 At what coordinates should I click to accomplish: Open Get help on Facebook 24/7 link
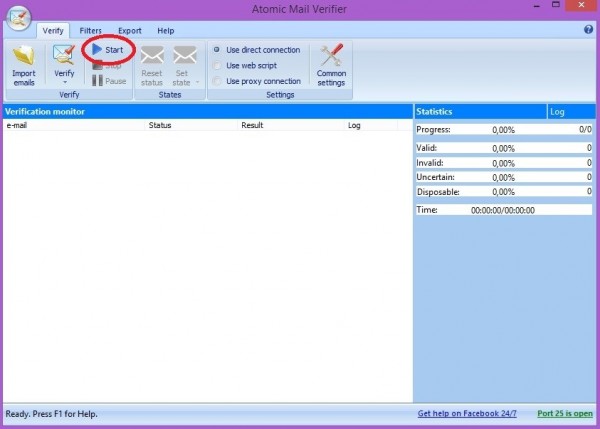pos(467,413)
